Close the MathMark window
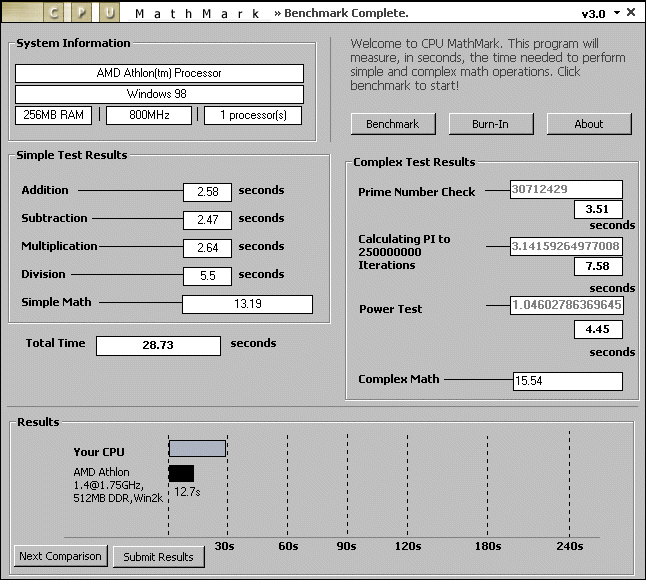 click(632, 13)
